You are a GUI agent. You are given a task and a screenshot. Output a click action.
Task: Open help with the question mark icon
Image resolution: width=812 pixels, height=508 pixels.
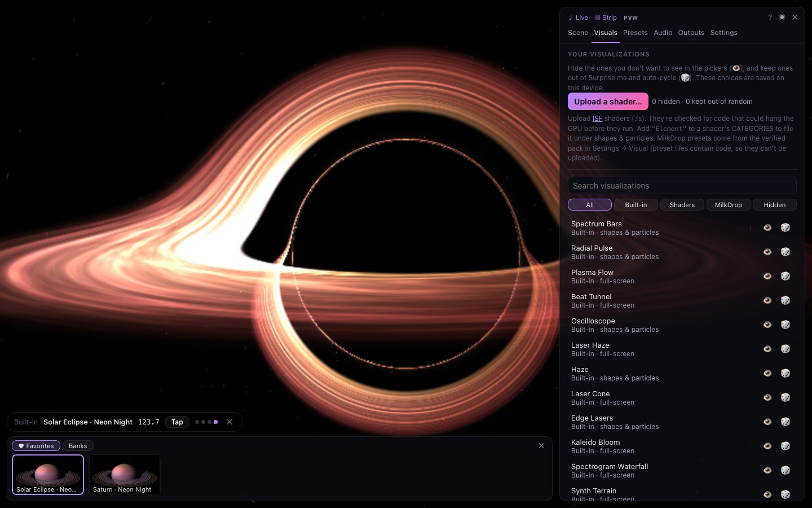[770, 17]
